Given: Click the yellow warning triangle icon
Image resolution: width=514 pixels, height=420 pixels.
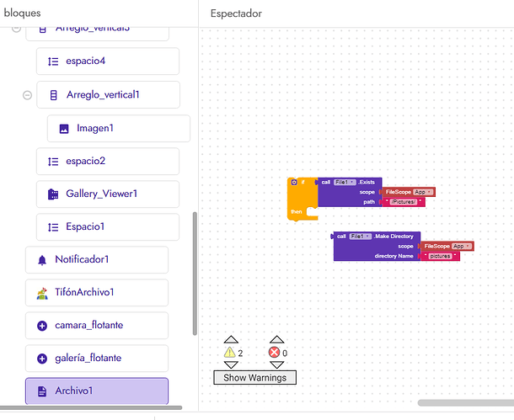Looking at the screenshot, I should click(230, 354).
